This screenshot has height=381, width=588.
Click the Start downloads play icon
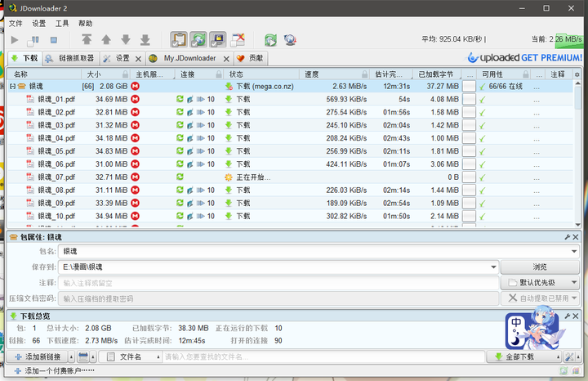point(15,39)
